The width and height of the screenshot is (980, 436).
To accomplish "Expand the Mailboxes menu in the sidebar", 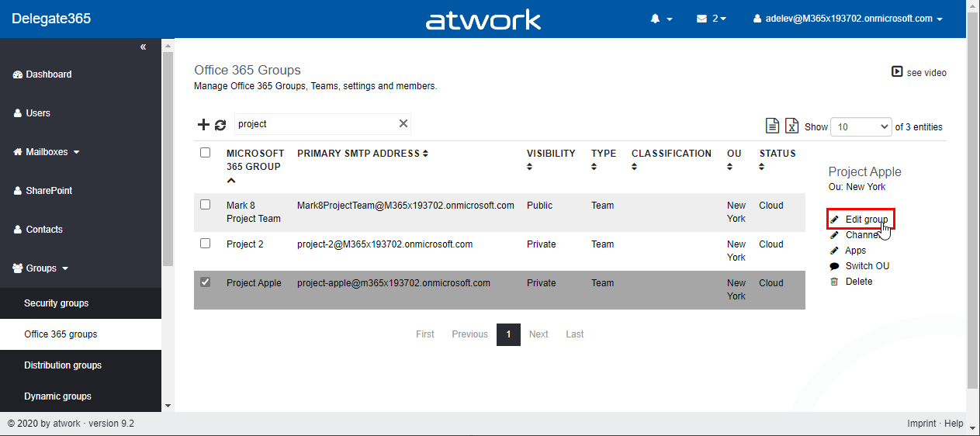I will [47, 152].
